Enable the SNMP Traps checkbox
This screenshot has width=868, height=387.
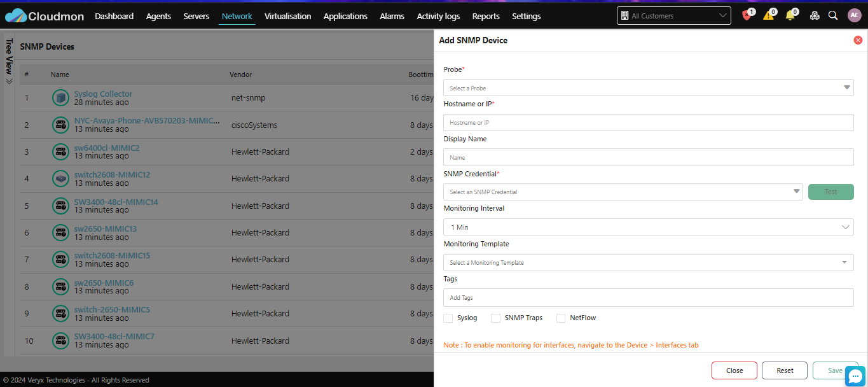(496, 318)
